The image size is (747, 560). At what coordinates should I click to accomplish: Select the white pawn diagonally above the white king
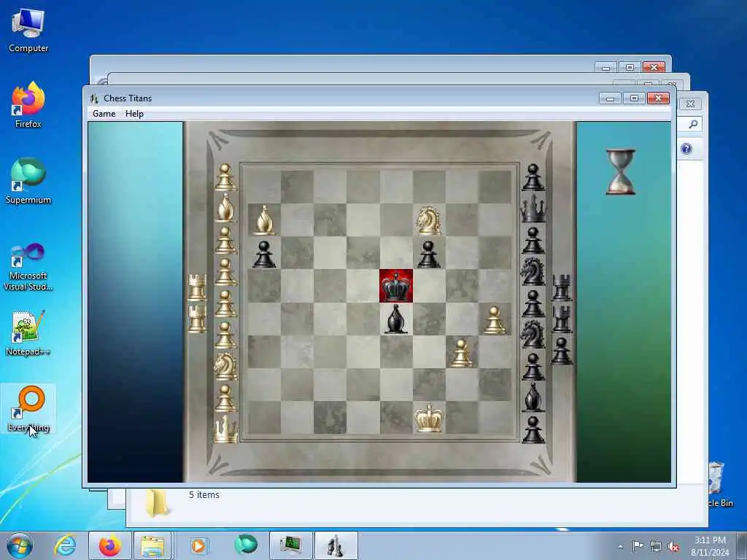tap(461, 353)
